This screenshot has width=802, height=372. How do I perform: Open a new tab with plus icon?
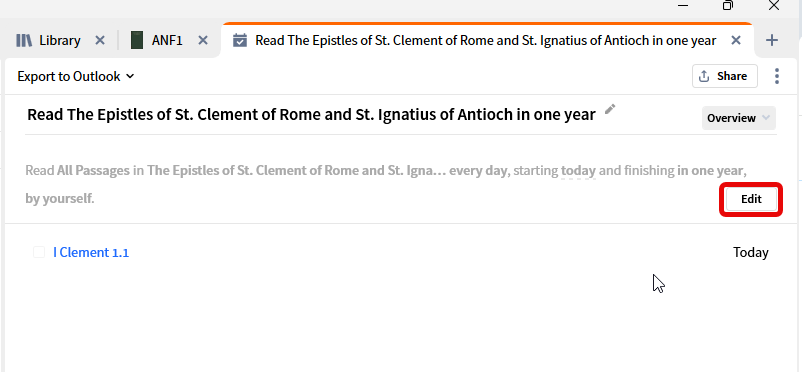click(x=771, y=40)
